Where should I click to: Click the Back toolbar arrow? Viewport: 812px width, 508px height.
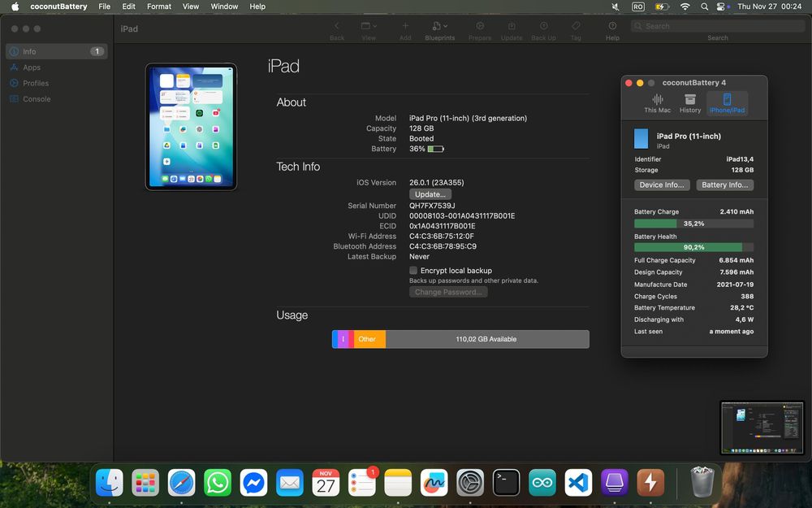click(337, 26)
